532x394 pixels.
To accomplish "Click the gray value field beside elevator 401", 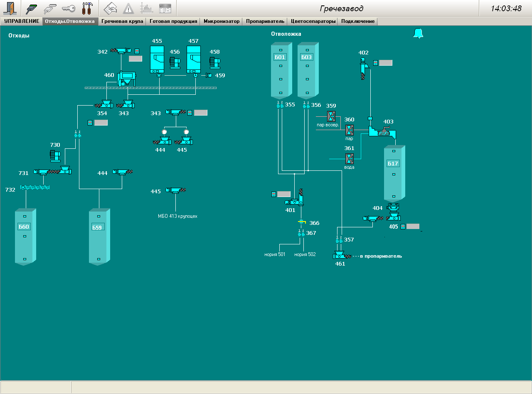I will 284,194.
